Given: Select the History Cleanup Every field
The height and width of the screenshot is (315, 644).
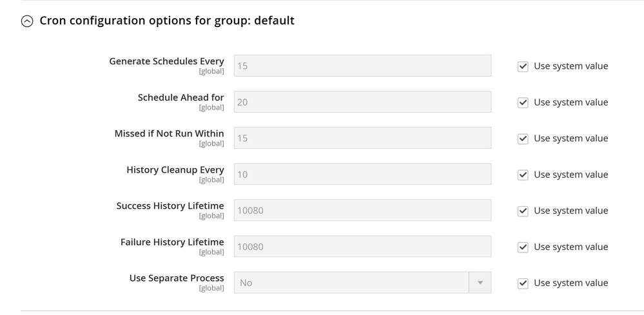Looking at the screenshot, I should pyautogui.click(x=362, y=174).
